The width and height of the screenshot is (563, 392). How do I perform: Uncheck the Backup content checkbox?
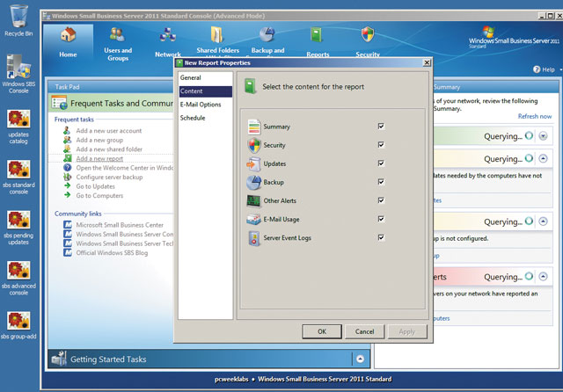pos(381,182)
